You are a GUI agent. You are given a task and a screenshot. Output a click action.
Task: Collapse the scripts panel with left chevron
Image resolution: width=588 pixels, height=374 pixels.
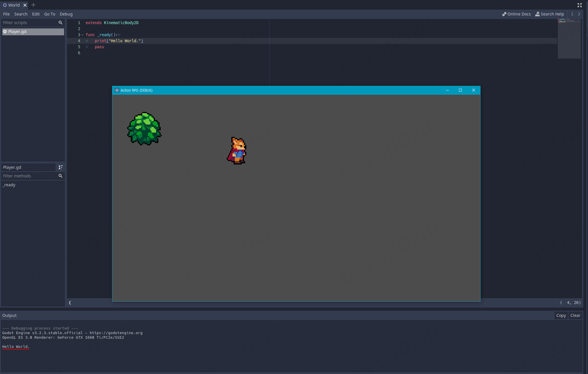coord(70,303)
